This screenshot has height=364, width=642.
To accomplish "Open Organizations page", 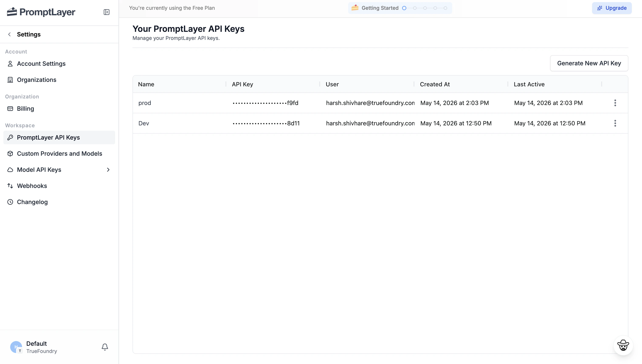I will click(x=59, y=80).
